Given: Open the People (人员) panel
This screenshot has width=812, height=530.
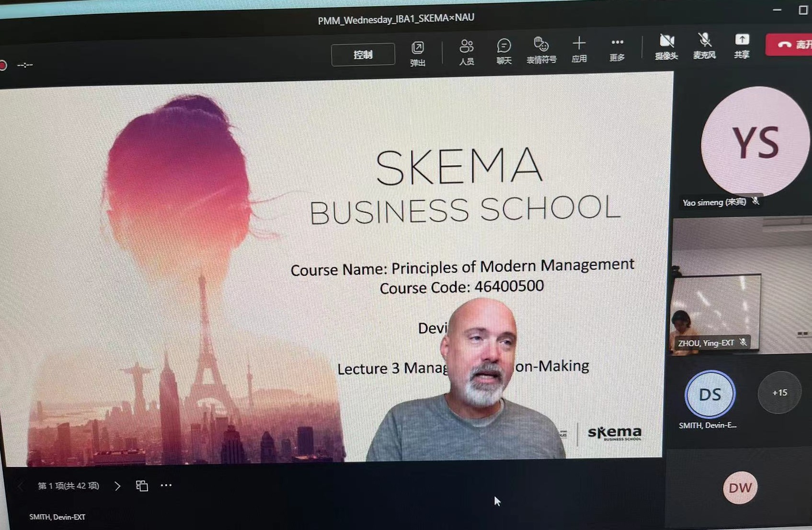Looking at the screenshot, I should click(466, 51).
